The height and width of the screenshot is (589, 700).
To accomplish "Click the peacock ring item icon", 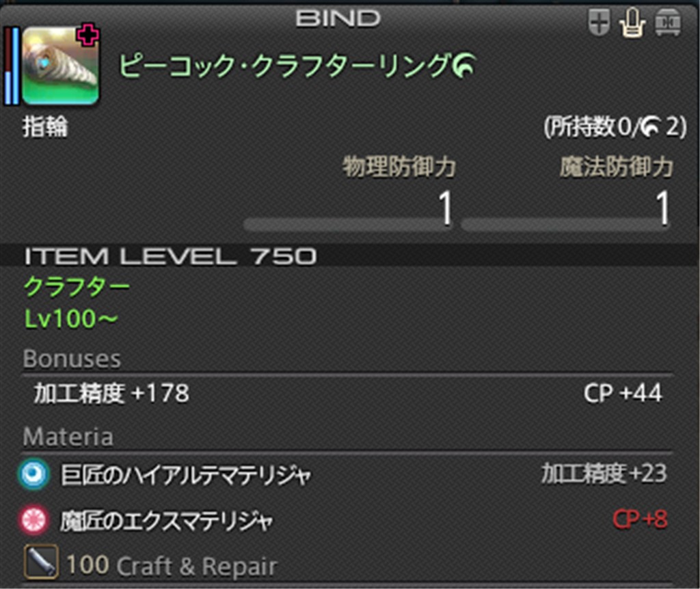I will [x=61, y=66].
